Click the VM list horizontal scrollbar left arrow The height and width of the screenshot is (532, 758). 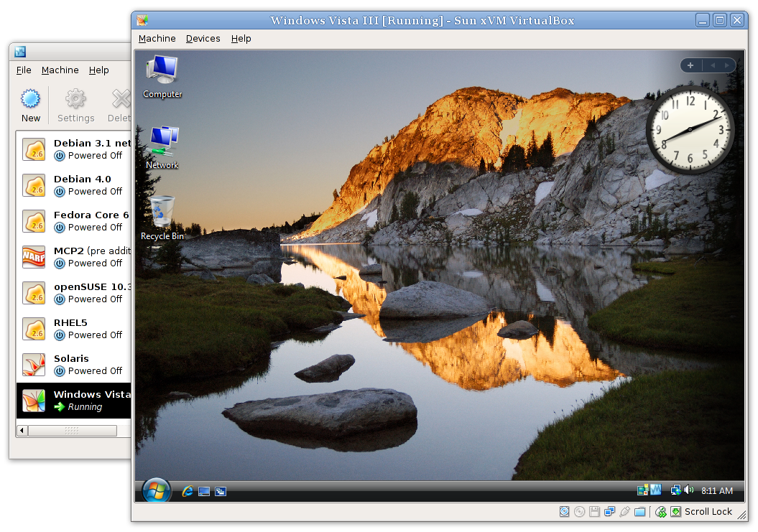coord(22,430)
